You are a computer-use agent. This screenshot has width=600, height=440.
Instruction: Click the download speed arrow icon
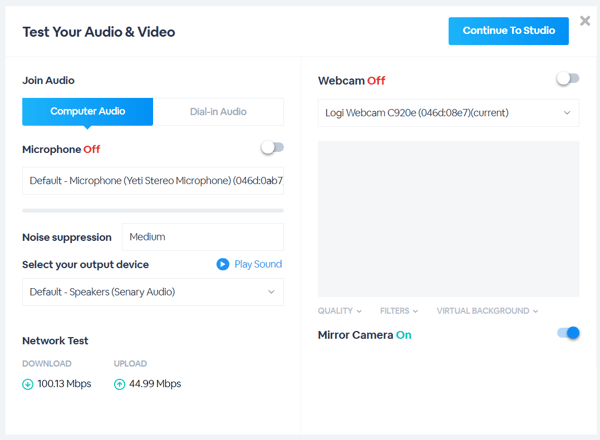(x=28, y=384)
